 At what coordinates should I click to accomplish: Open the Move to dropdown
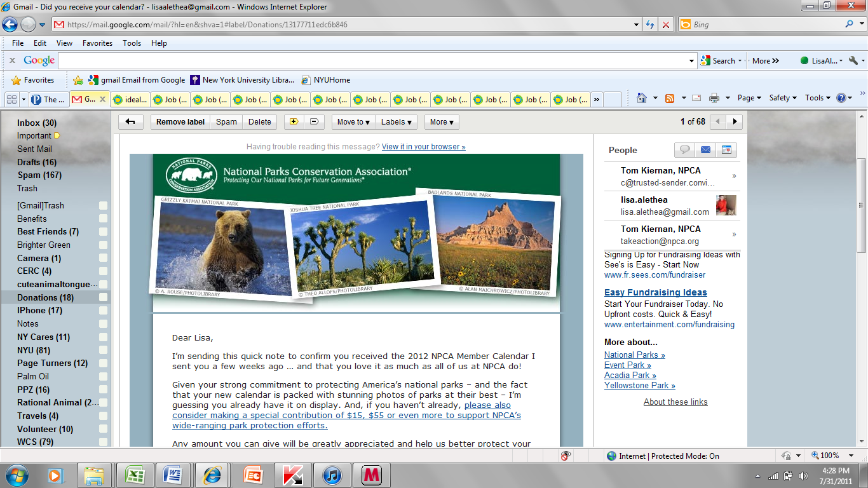click(353, 122)
